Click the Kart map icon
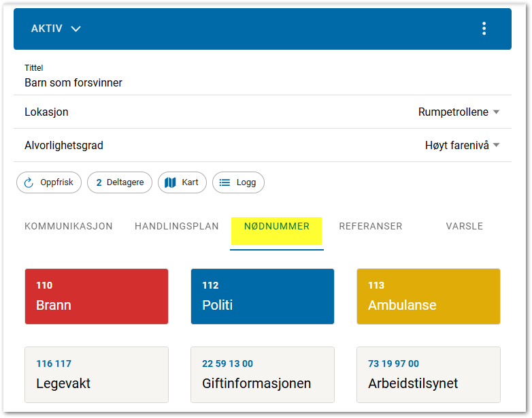This screenshot has height=418, width=532. pos(171,182)
